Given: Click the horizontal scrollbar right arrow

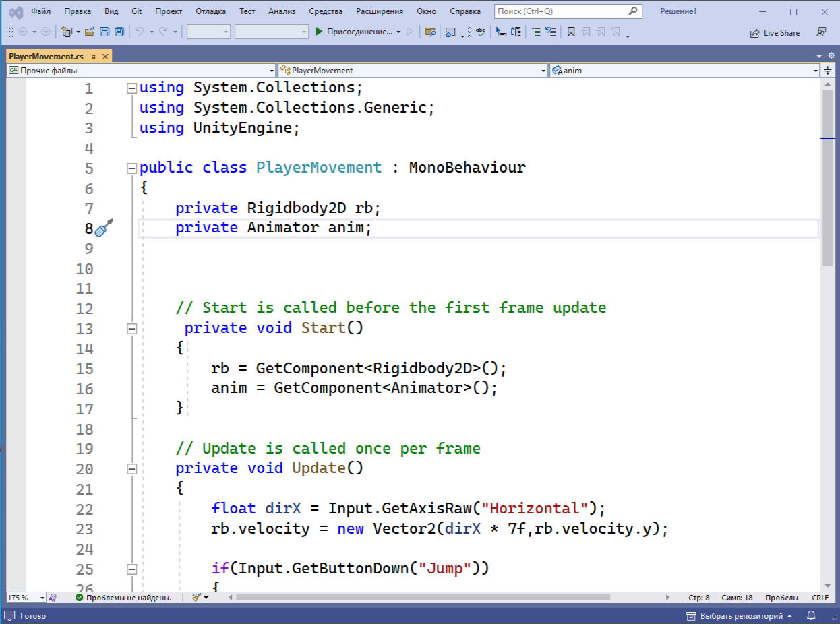Looking at the screenshot, I should tap(668, 598).
